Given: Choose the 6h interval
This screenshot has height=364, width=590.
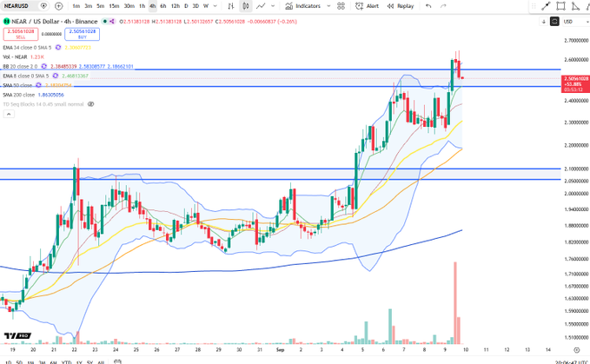Looking at the screenshot, I should tap(163, 6).
